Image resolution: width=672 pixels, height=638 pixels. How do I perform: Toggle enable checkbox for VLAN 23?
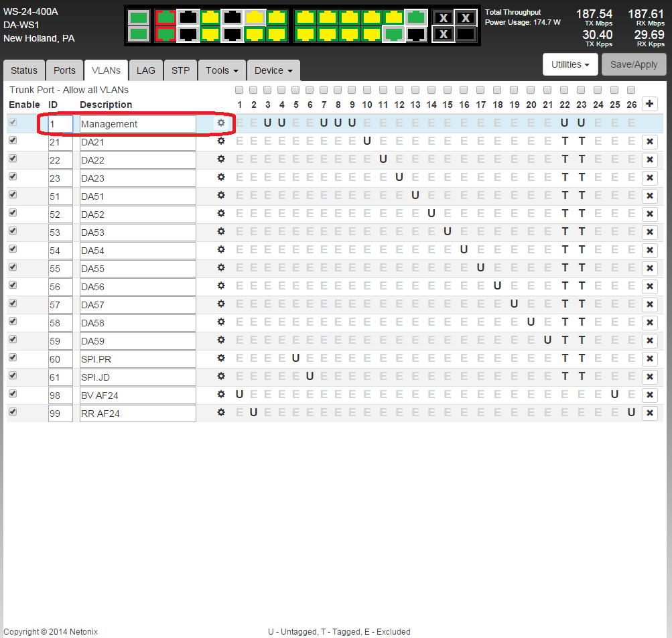(x=13, y=176)
